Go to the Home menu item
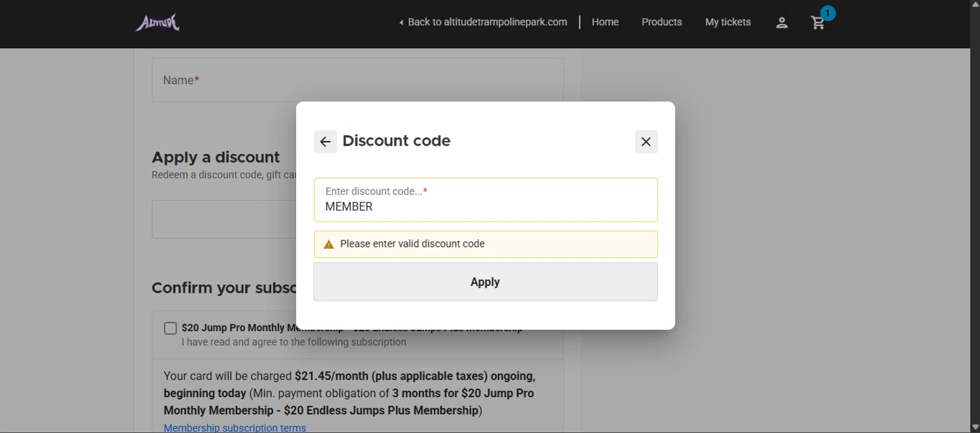980x433 pixels. click(x=605, y=22)
